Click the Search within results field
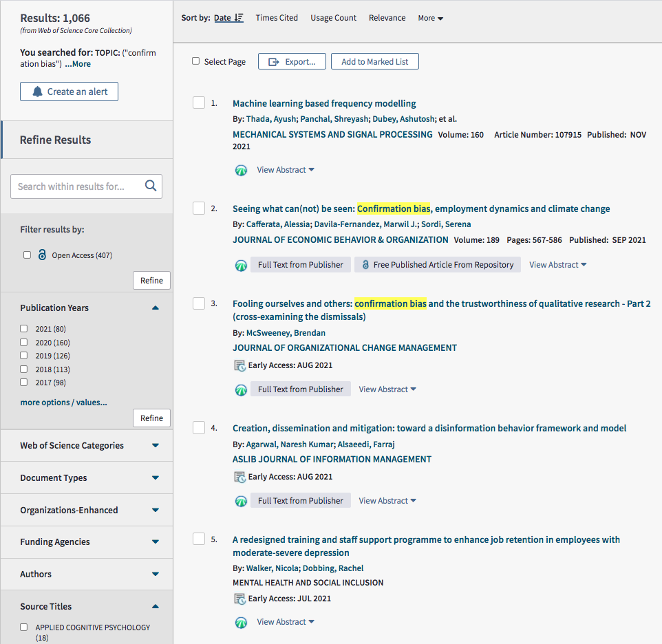 (x=76, y=186)
